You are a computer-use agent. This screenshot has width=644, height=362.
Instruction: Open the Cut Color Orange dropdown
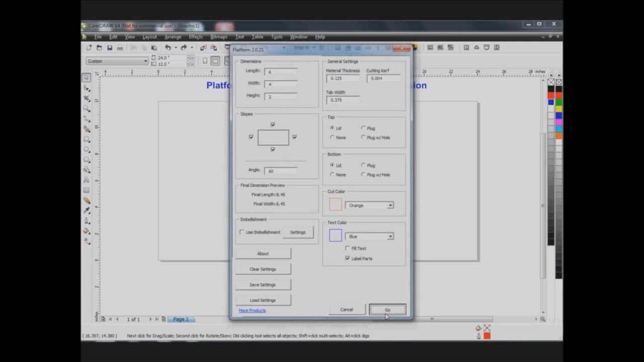point(369,205)
